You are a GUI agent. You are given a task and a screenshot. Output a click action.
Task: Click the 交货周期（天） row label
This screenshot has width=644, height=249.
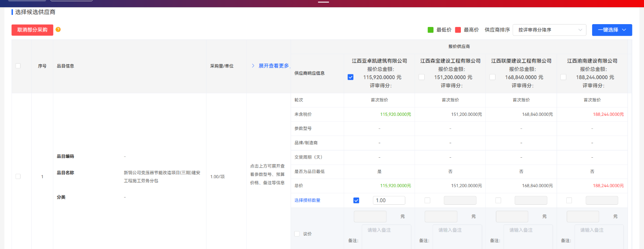[x=308, y=157]
